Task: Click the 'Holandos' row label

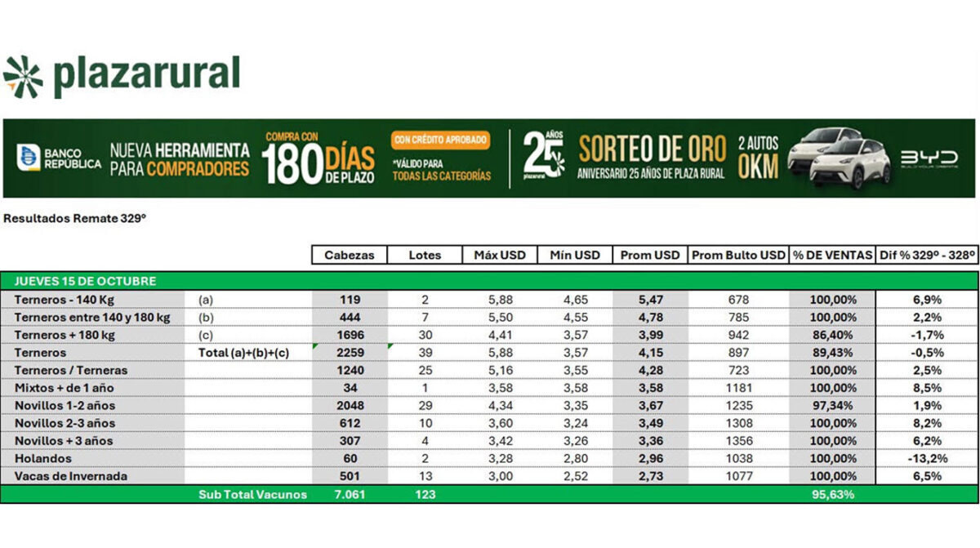Action: coord(42,458)
